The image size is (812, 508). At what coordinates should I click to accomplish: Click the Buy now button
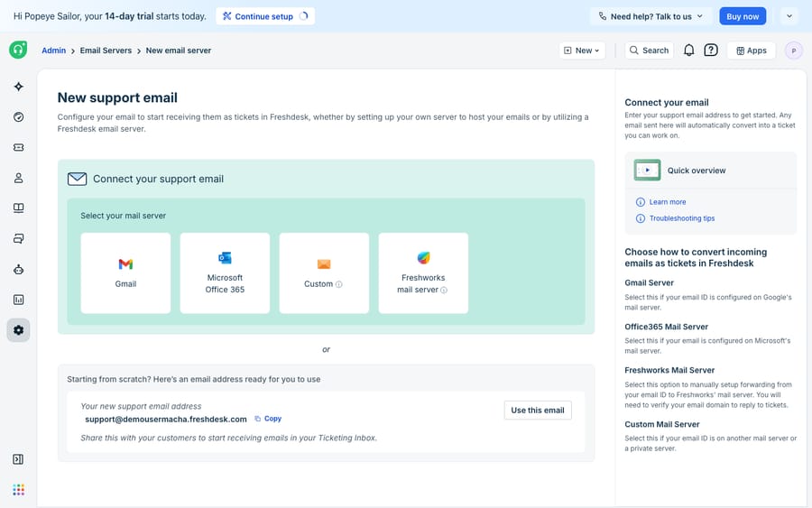[743, 16]
